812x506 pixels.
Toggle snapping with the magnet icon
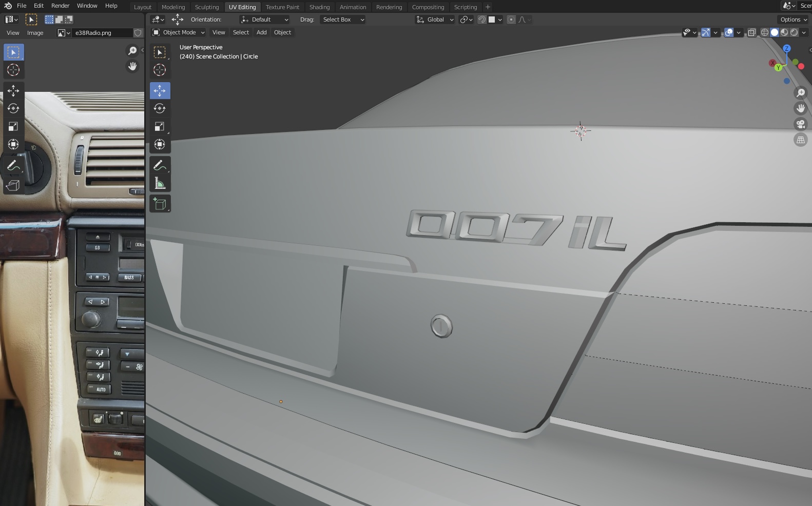click(482, 20)
